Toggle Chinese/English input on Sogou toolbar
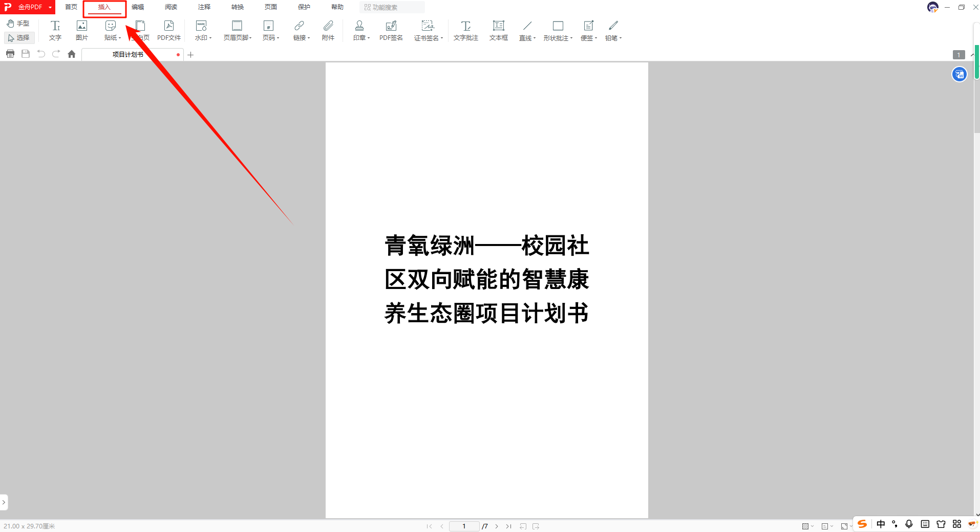The image size is (980, 532). [880, 524]
